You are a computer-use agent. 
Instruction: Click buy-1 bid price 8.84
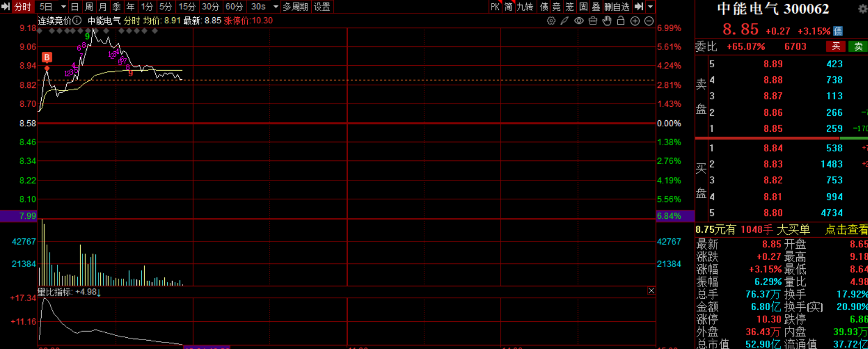pos(773,148)
